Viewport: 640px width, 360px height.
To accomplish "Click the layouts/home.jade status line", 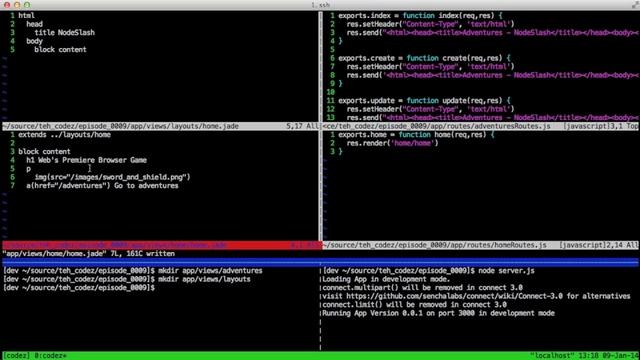I will click(160, 126).
